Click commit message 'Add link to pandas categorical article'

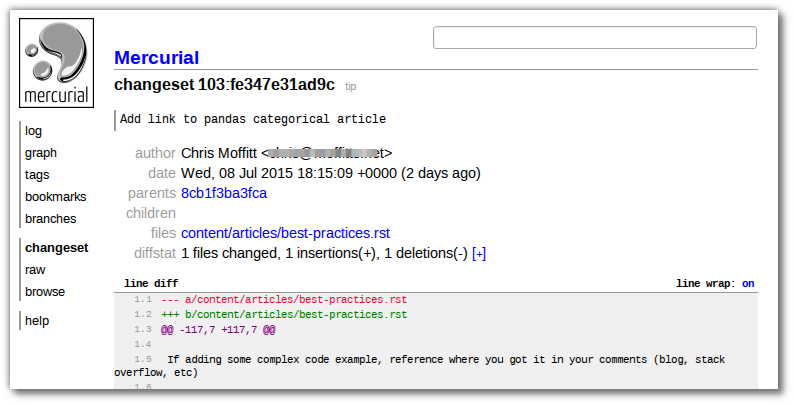pyautogui.click(x=253, y=119)
